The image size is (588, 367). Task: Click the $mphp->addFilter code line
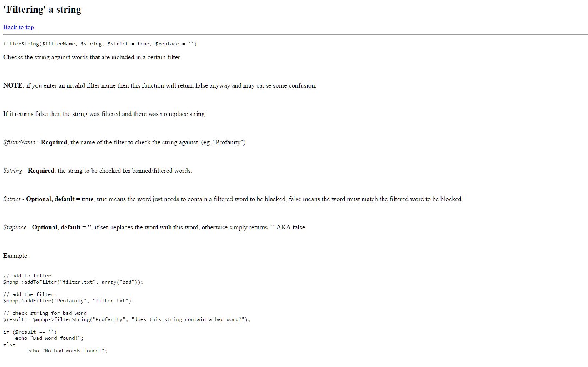[x=69, y=301]
